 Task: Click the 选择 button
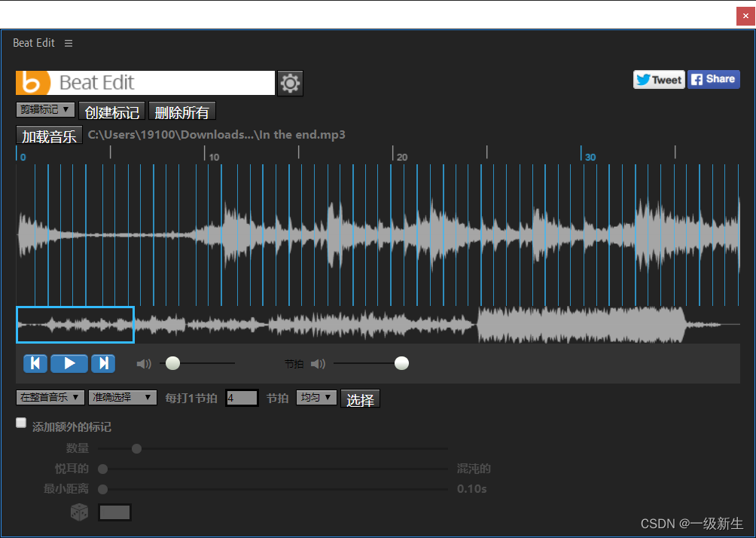(x=360, y=399)
